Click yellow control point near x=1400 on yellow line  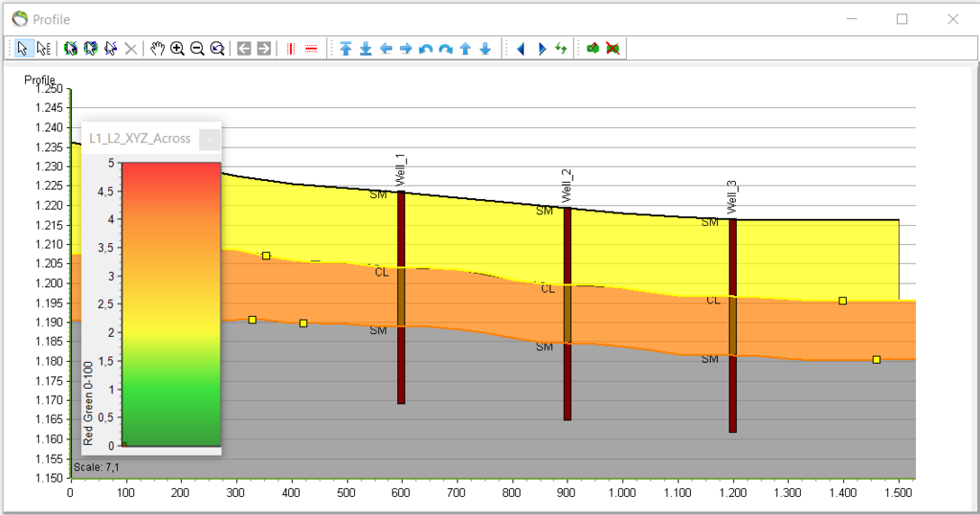(842, 302)
